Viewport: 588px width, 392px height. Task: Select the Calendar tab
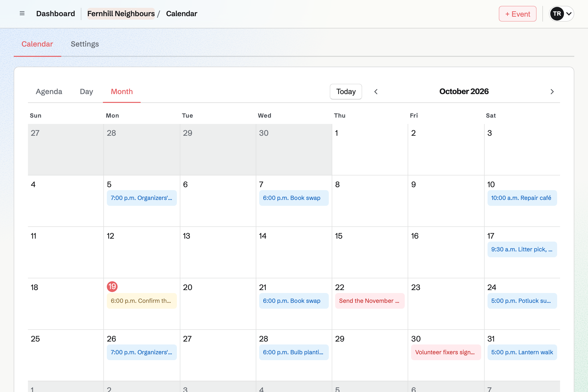[x=37, y=44]
